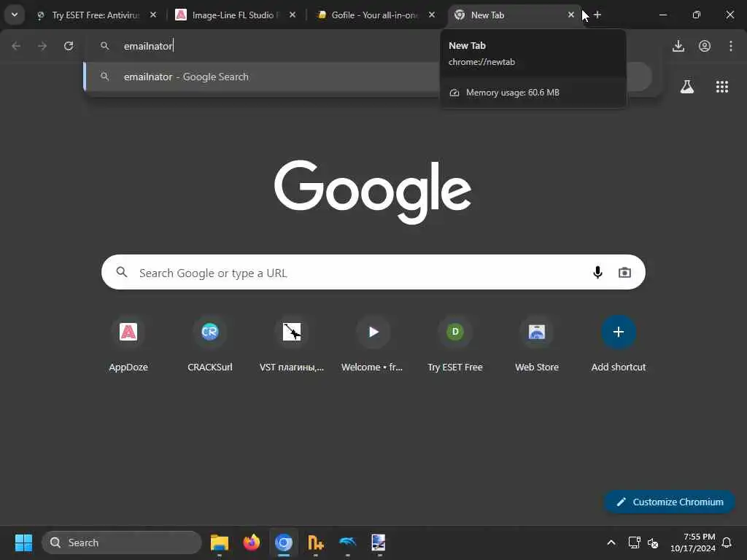The height and width of the screenshot is (560, 747).
Task: Open the CRACKSurl shortcut
Action: pyautogui.click(x=209, y=344)
